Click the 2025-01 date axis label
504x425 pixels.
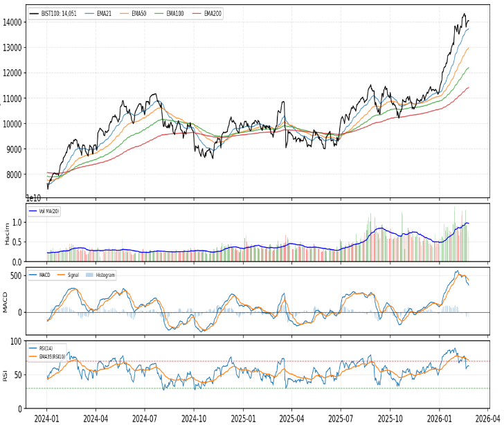[243, 418]
